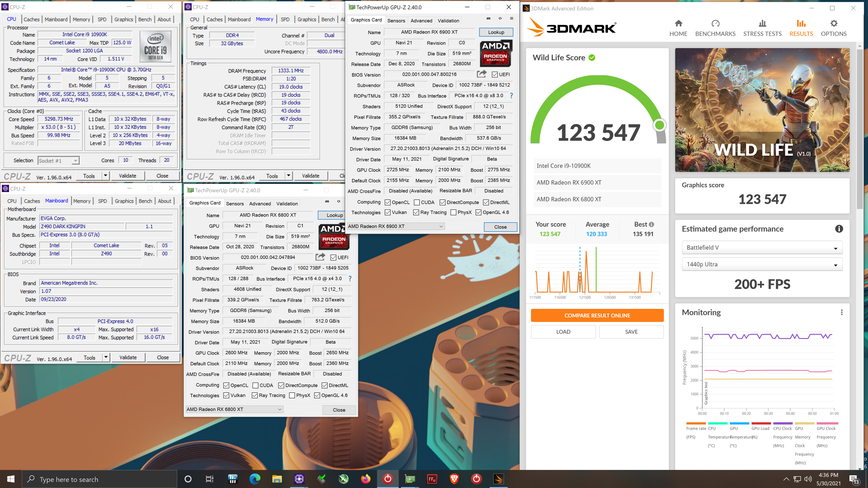868x488 pixels.
Task: Click the RX 6900 XT Bus Interface question mark
Action: point(511,96)
